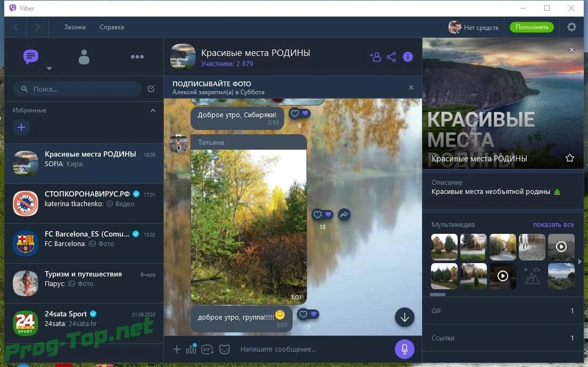This screenshot has height=367, width=588.
Task: Play the video thumbnail in the top media row
Action: (561, 247)
